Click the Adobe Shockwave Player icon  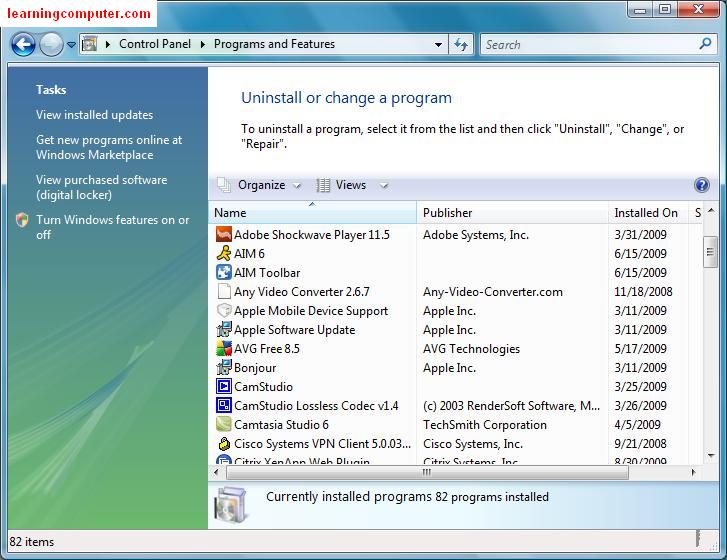click(224, 235)
